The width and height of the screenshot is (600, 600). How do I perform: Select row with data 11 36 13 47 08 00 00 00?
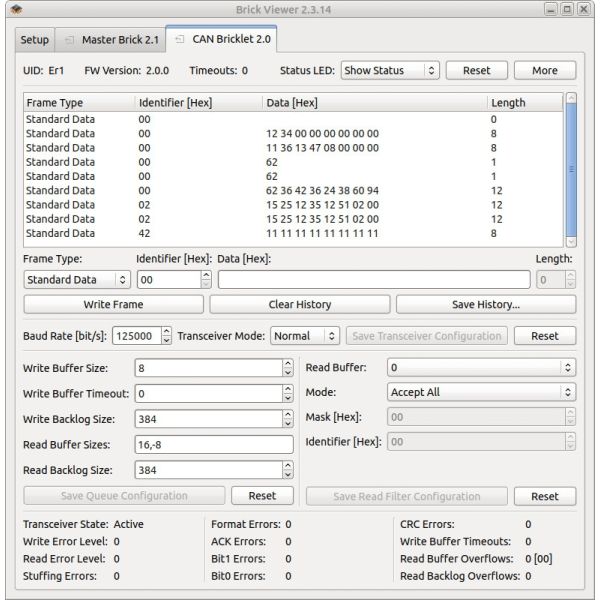(x=293, y=148)
